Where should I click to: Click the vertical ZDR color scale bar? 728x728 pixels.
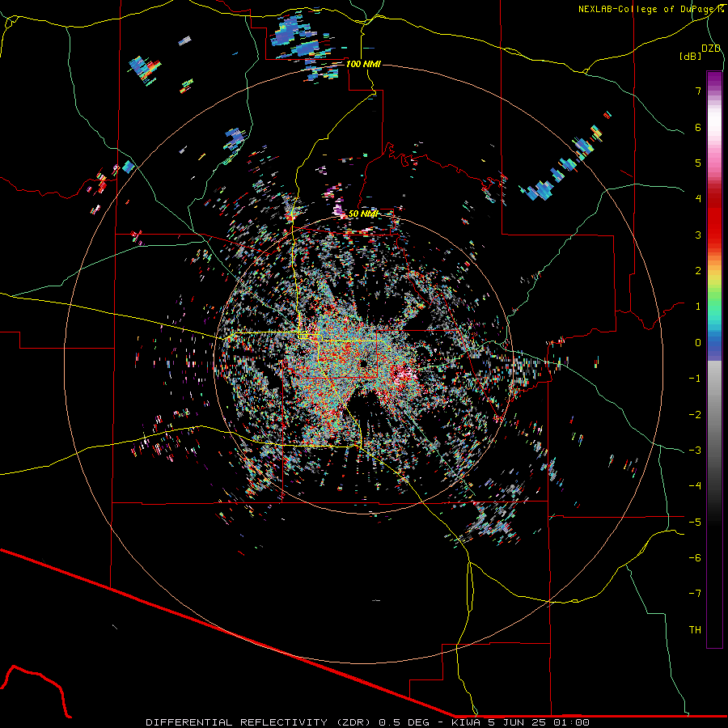pos(714,359)
